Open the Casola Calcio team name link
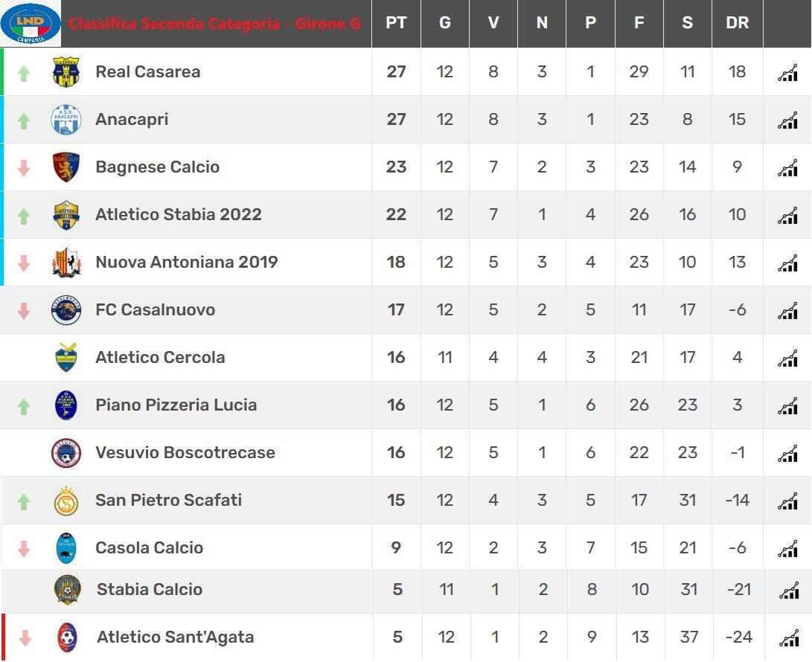Viewport: 812px width, 662px height. pyautogui.click(x=149, y=548)
